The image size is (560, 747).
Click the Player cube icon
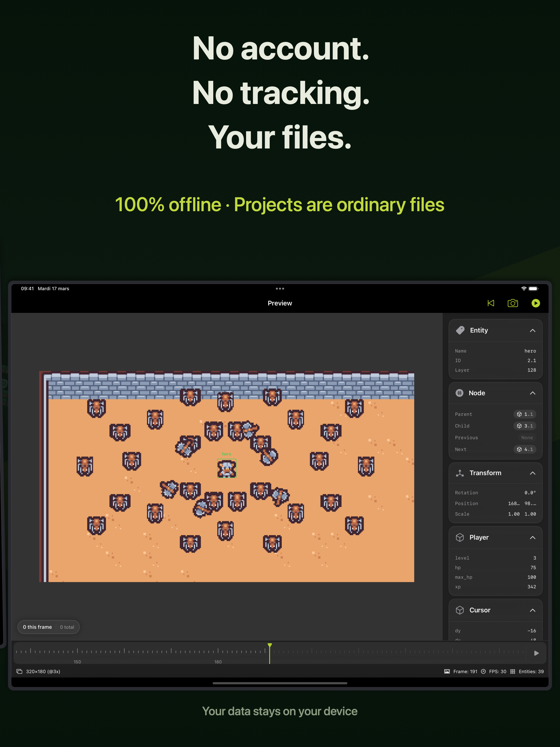coord(460,537)
